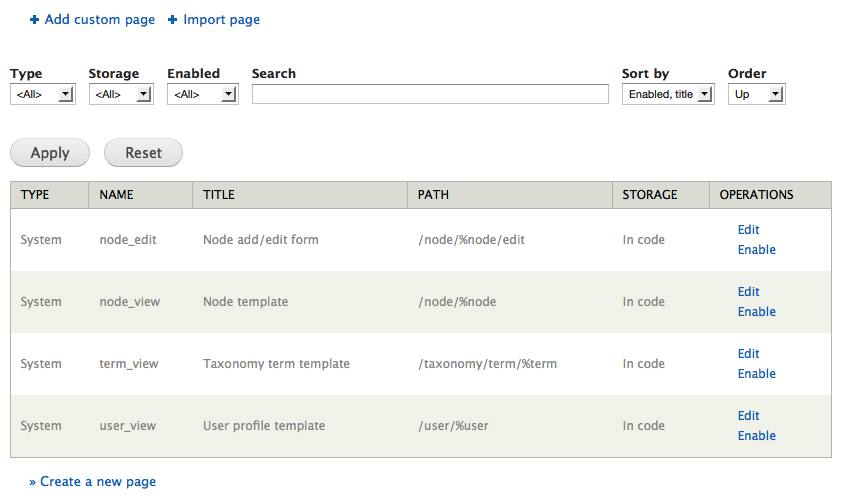Click the Create a new page link
844x499 pixels.
point(97,482)
